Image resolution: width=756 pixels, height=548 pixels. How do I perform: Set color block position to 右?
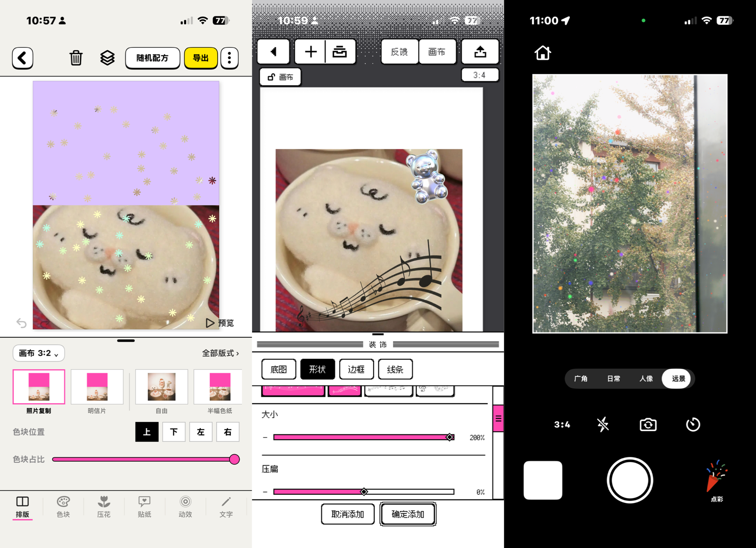[228, 432]
